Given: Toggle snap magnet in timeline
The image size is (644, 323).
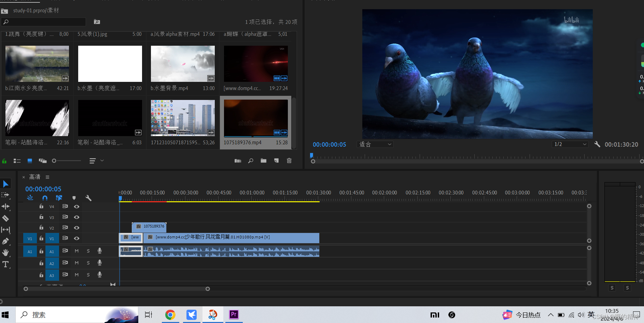Looking at the screenshot, I should [45, 198].
